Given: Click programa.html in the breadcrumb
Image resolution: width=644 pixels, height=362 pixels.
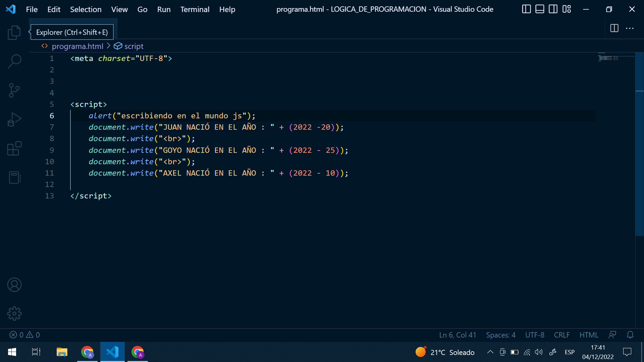Looking at the screenshot, I should 77,46.
